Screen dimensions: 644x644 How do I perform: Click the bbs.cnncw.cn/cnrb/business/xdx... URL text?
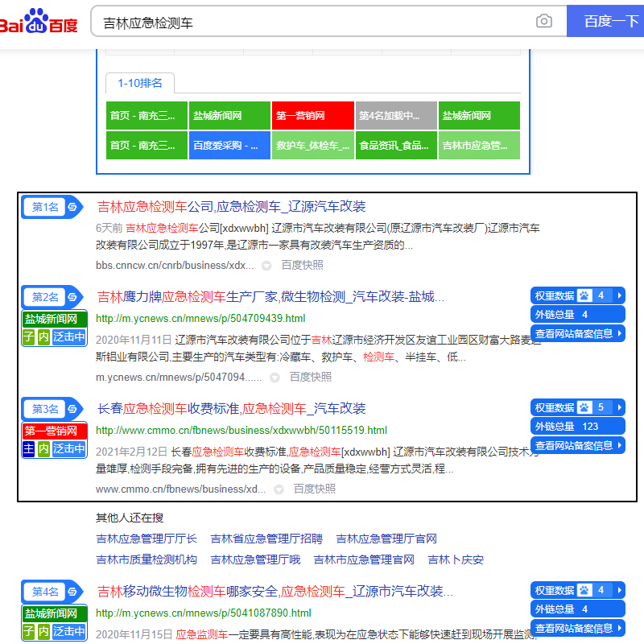pyautogui.click(x=175, y=266)
